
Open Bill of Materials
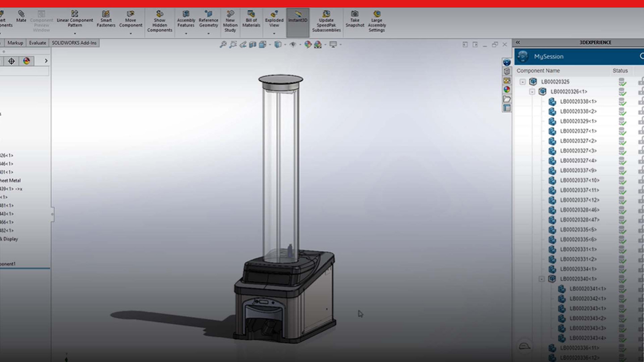pos(251,19)
